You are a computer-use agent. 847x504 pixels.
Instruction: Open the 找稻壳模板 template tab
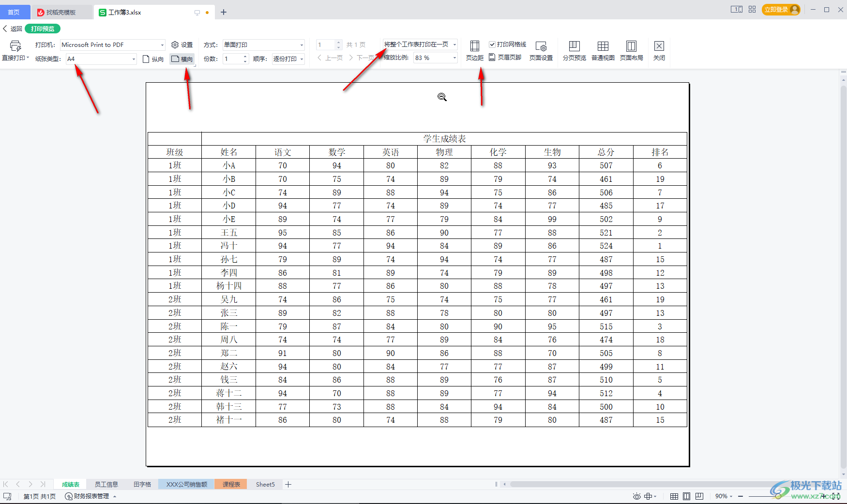pyautogui.click(x=61, y=12)
